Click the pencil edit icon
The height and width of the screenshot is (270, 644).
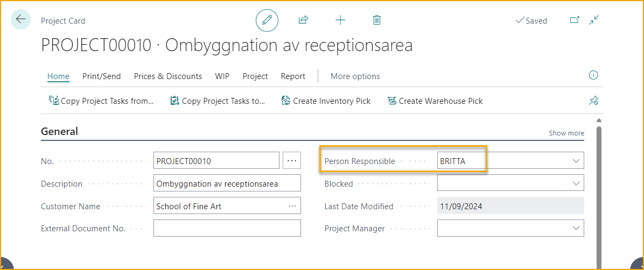[x=267, y=20]
